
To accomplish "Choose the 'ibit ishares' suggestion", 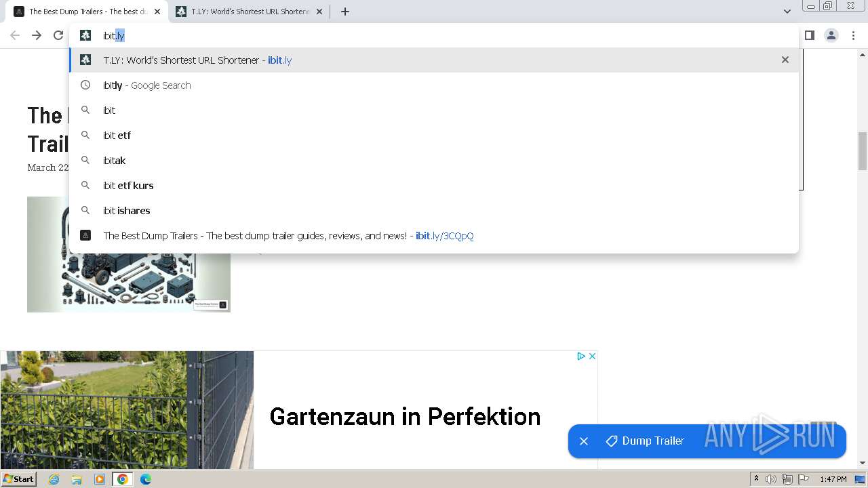I will [434, 211].
